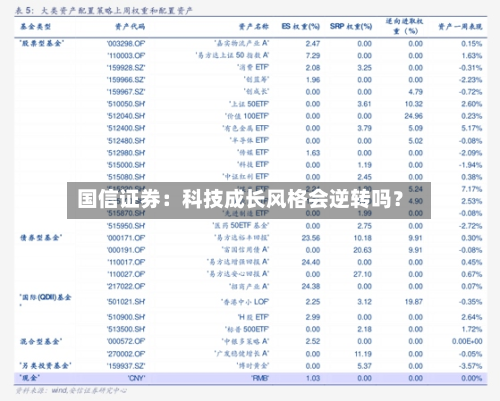Image resolution: width=500 pixels, height=401 pixels.
Task: Click asset code '515080.SH'
Action: (126, 177)
